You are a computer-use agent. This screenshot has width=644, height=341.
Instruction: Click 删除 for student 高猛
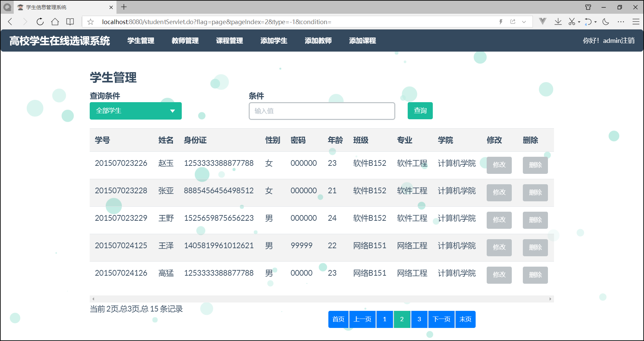click(535, 275)
